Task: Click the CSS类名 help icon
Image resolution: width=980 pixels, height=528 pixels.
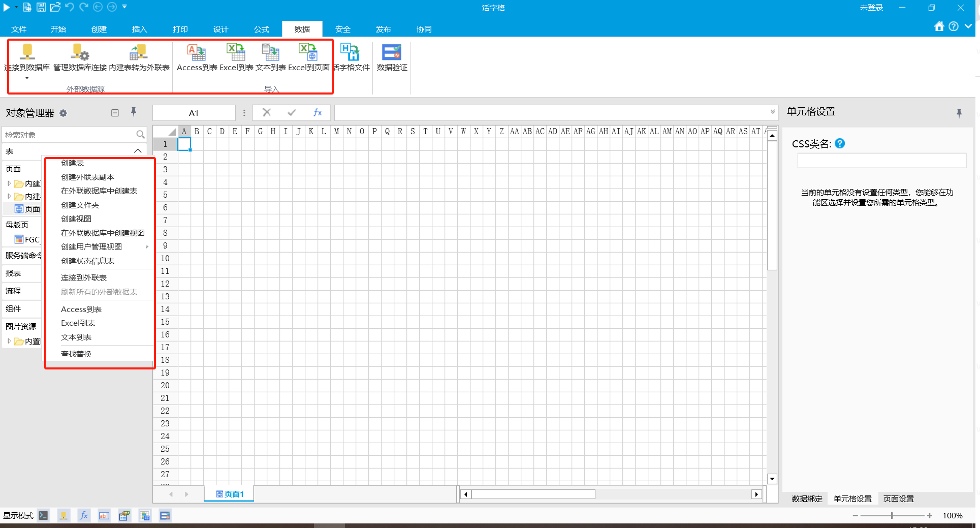Action: (x=840, y=143)
